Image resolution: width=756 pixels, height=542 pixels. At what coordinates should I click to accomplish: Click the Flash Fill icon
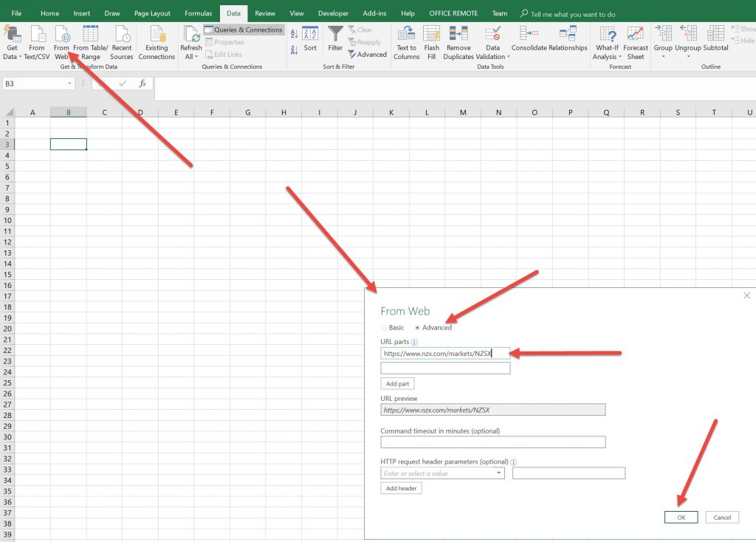pos(432,35)
